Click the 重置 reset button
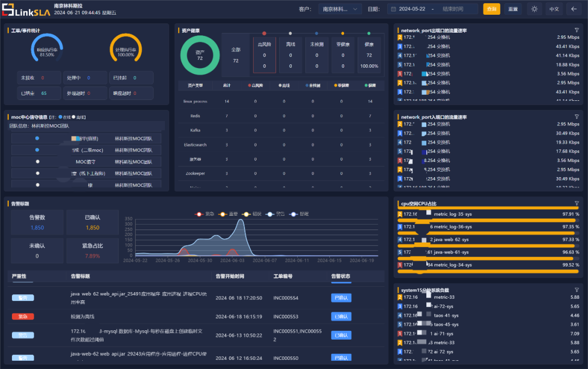The height and width of the screenshot is (369, 588). [513, 9]
